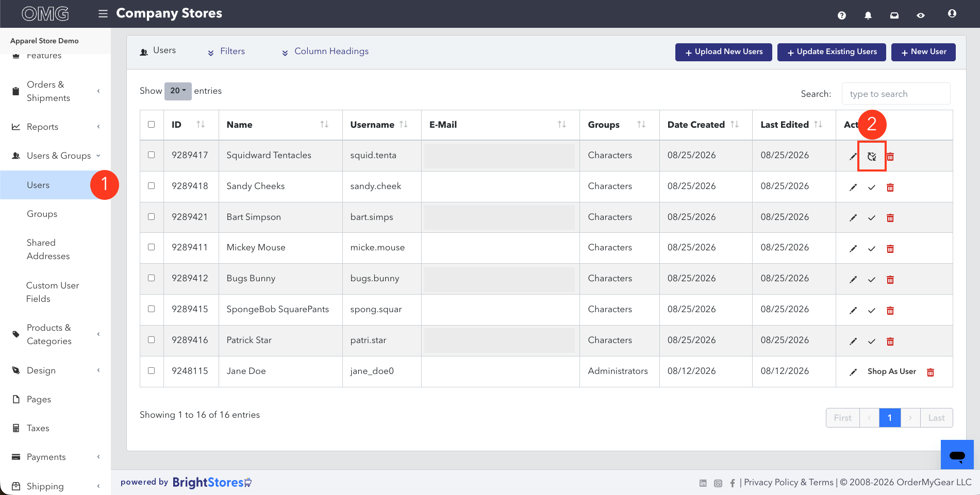This screenshot has height=495, width=980.
Task: Open the Facebook footer icon
Action: (733, 483)
